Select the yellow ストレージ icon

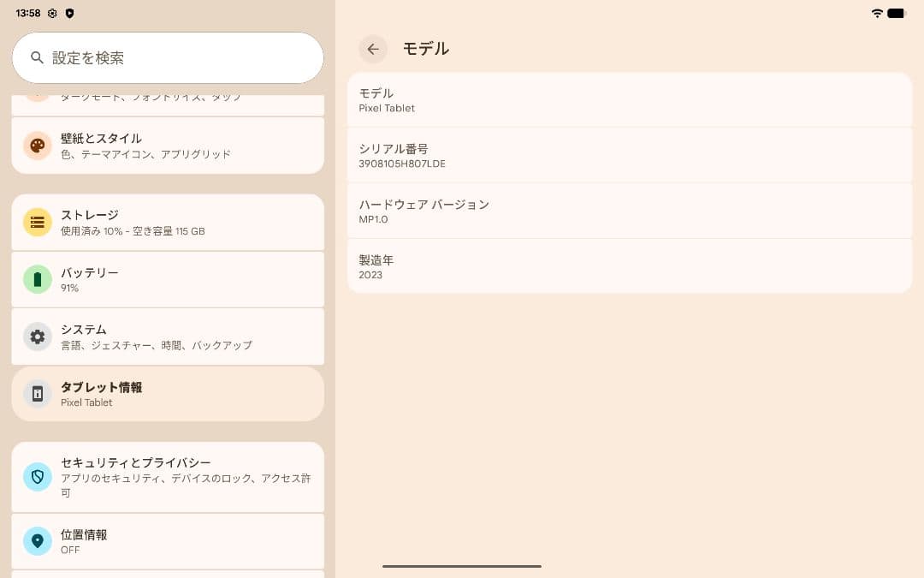[37, 222]
